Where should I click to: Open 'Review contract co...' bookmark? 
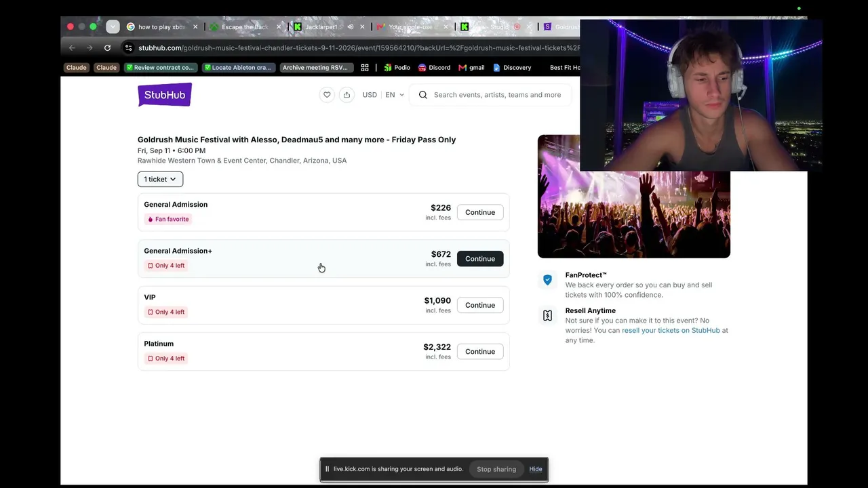(161, 68)
